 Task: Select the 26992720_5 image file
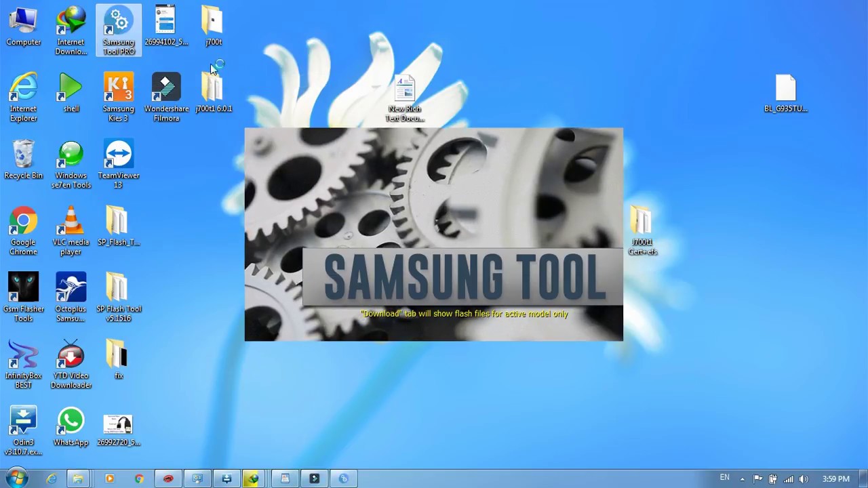point(119,430)
